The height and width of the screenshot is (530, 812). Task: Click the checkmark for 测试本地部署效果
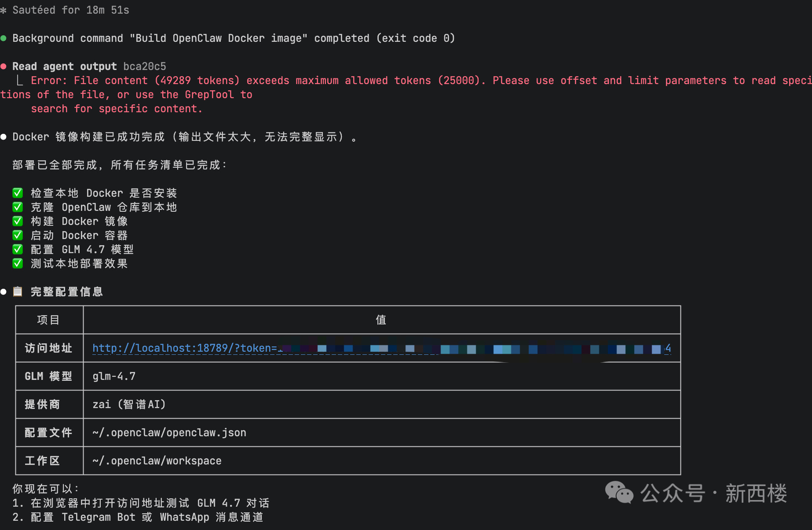point(18,263)
